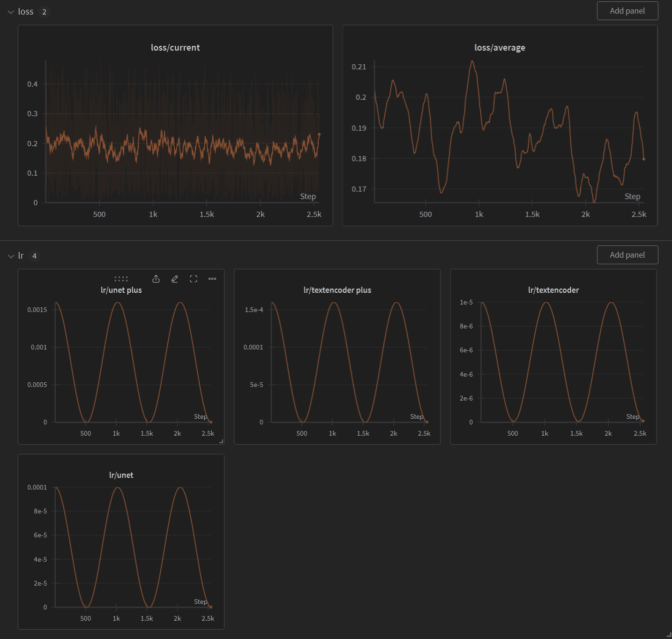Select the lr/textencoder plus chart
Viewport: 672px width, 639px height.
click(337, 357)
